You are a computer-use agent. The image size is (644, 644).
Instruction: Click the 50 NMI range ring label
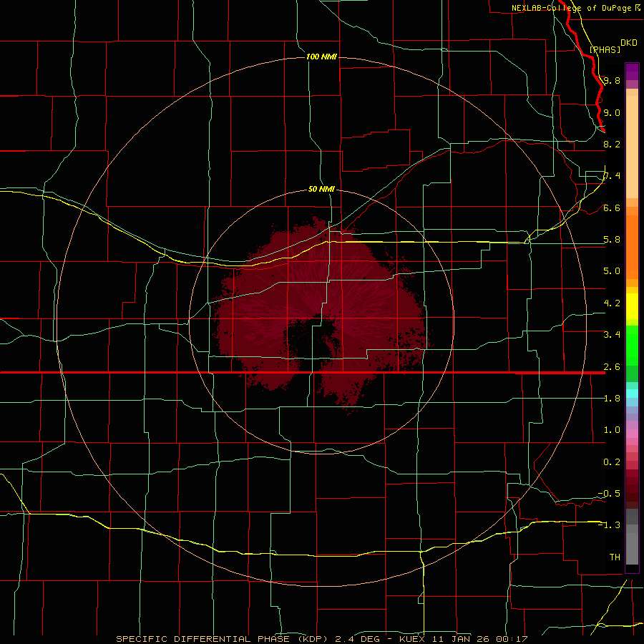coord(321,189)
